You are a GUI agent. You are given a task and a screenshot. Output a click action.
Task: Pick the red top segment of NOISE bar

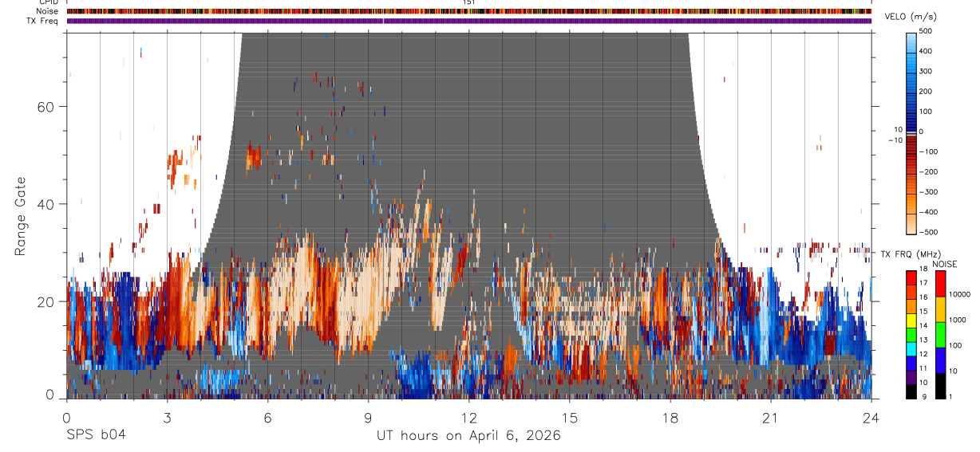coord(940,284)
